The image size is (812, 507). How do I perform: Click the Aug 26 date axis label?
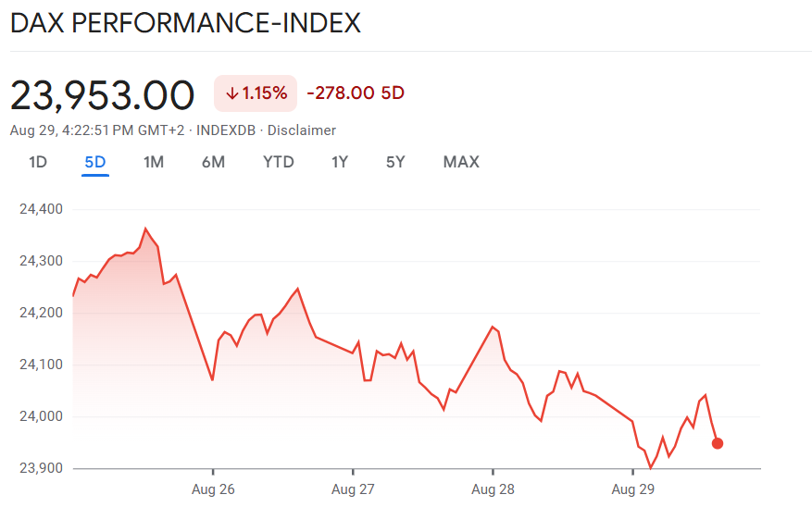point(213,488)
